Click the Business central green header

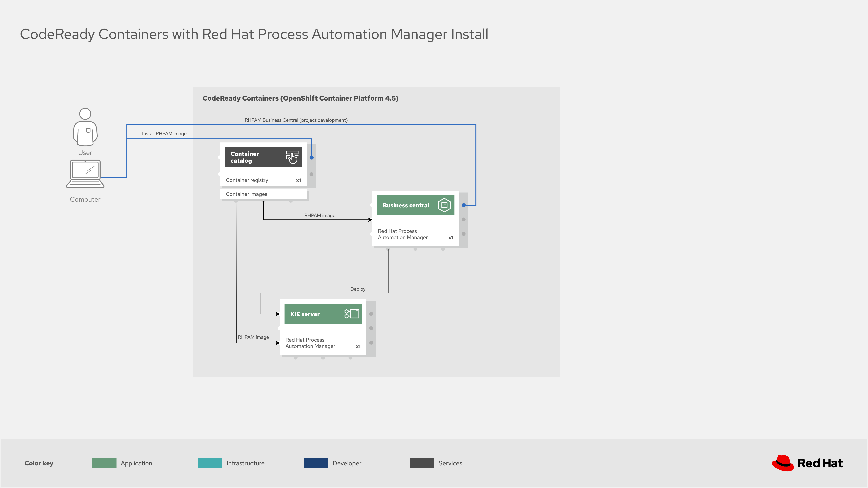coord(406,205)
